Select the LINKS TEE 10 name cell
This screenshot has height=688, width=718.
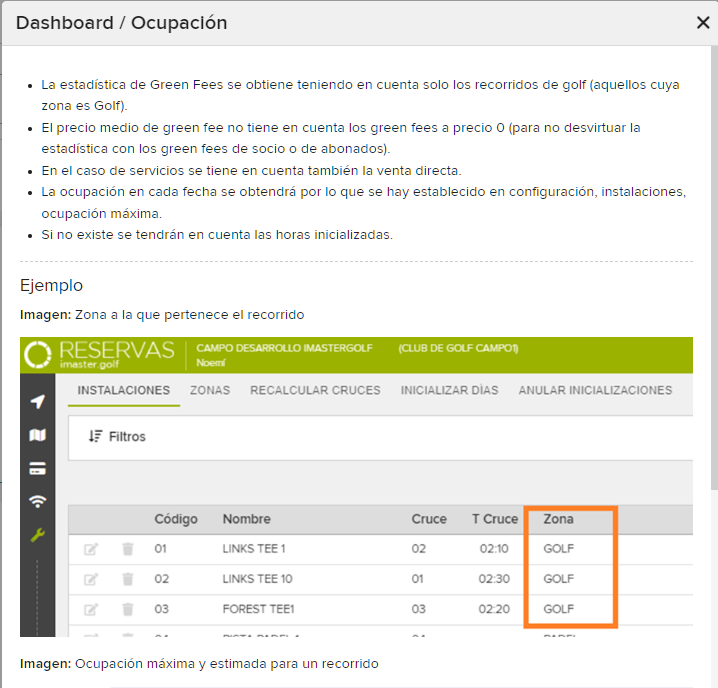[257, 579]
